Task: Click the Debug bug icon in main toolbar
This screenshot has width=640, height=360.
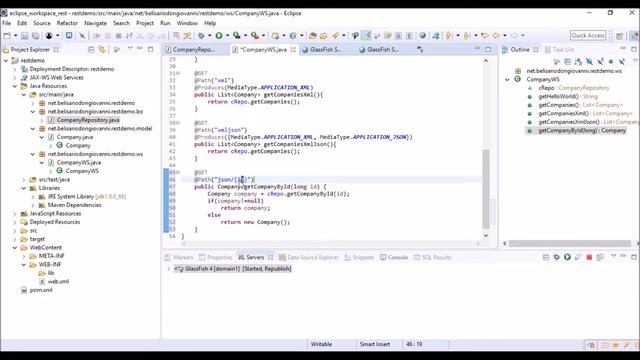Action: 201,36
